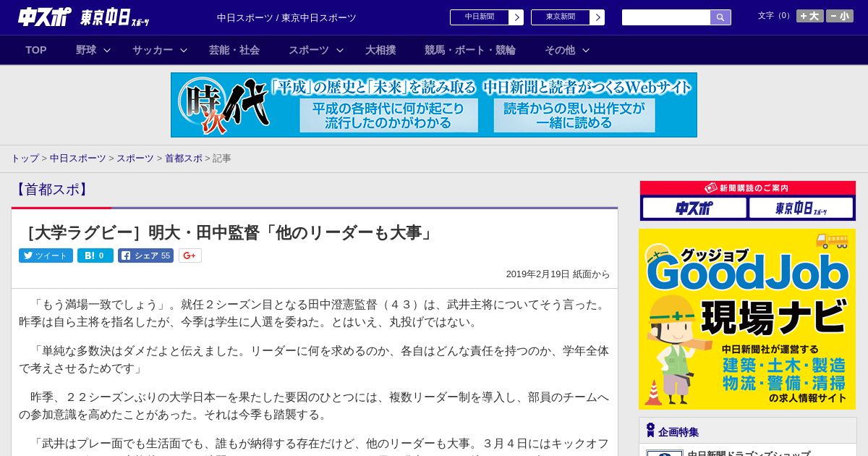
Task: Go to トップ breadcrumb link
Action: [x=25, y=159]
